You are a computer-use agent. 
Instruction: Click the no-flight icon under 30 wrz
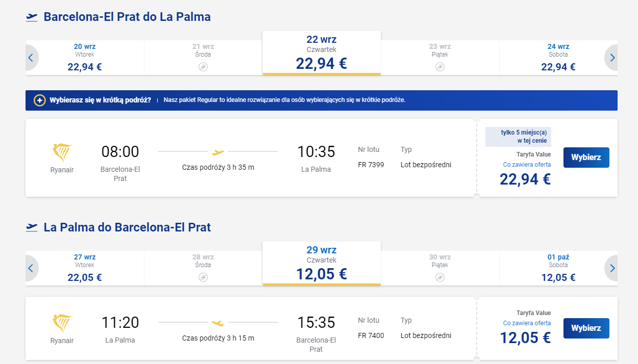pos(440,277)
